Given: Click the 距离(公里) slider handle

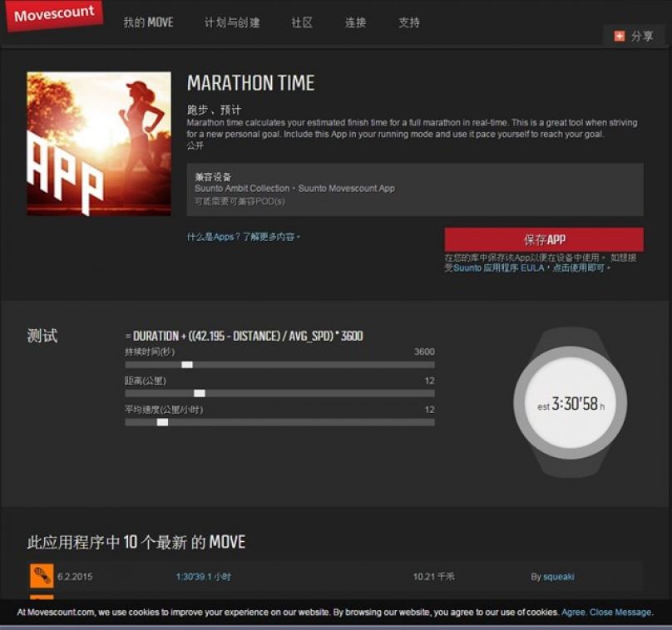Looking at the screenshot, I should [x=200, y=393].
